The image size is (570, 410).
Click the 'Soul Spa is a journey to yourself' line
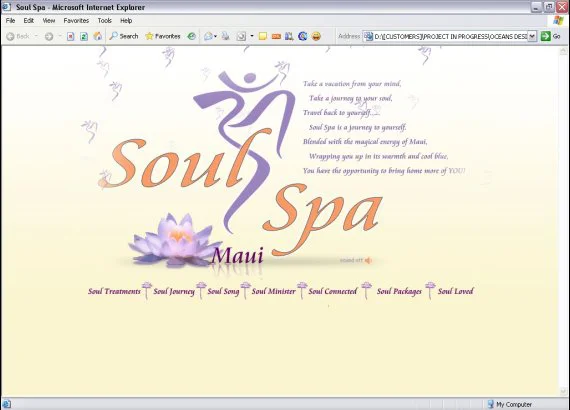point(358,127)
